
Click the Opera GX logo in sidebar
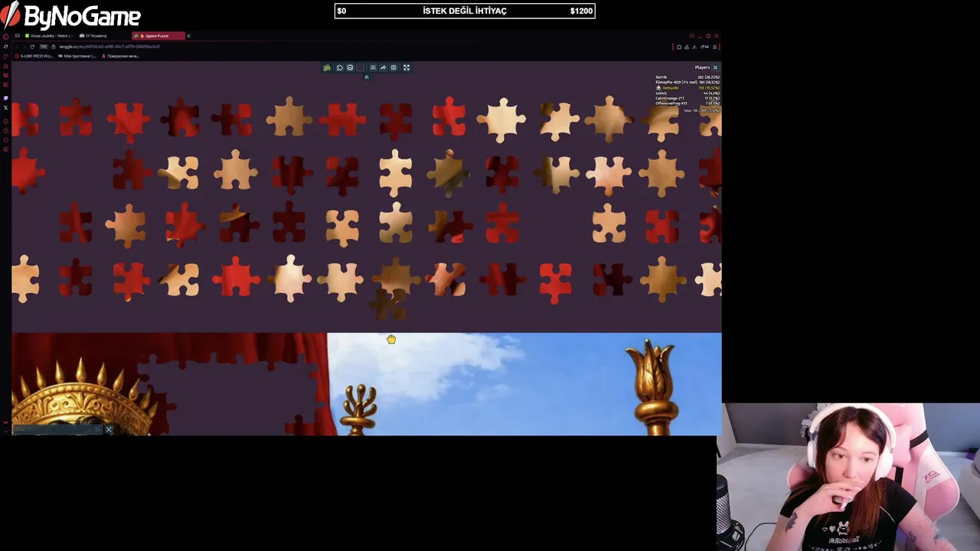pyautogui.click(x=5, y=36)
